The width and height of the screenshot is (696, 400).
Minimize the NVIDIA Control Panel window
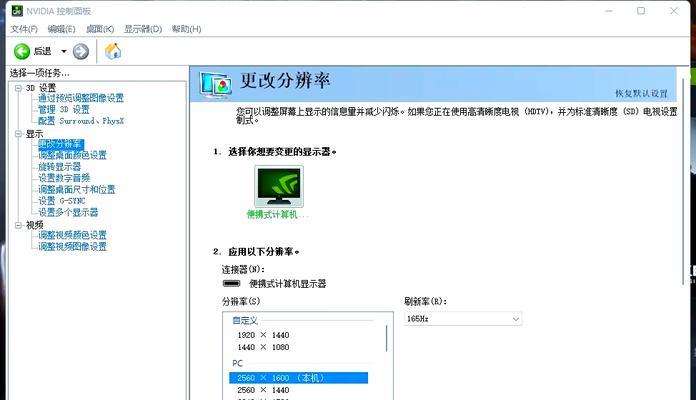tap(609, 11)
